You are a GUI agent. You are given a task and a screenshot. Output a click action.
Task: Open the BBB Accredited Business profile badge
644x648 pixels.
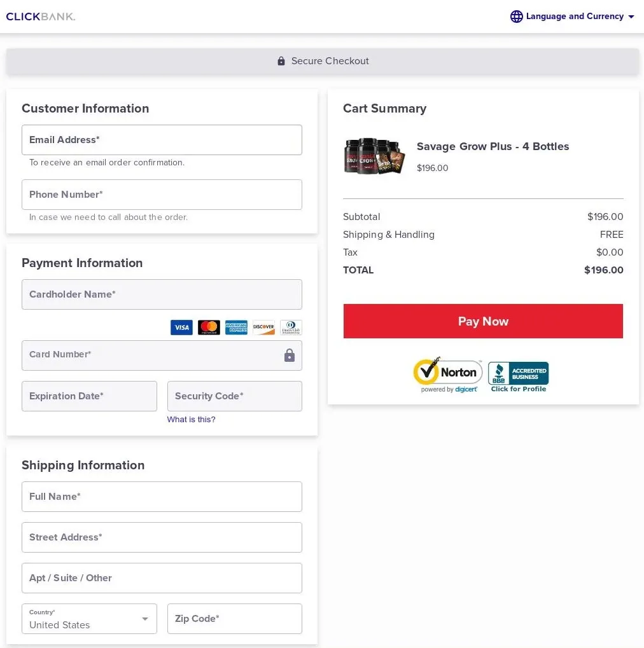pos(518,376)
